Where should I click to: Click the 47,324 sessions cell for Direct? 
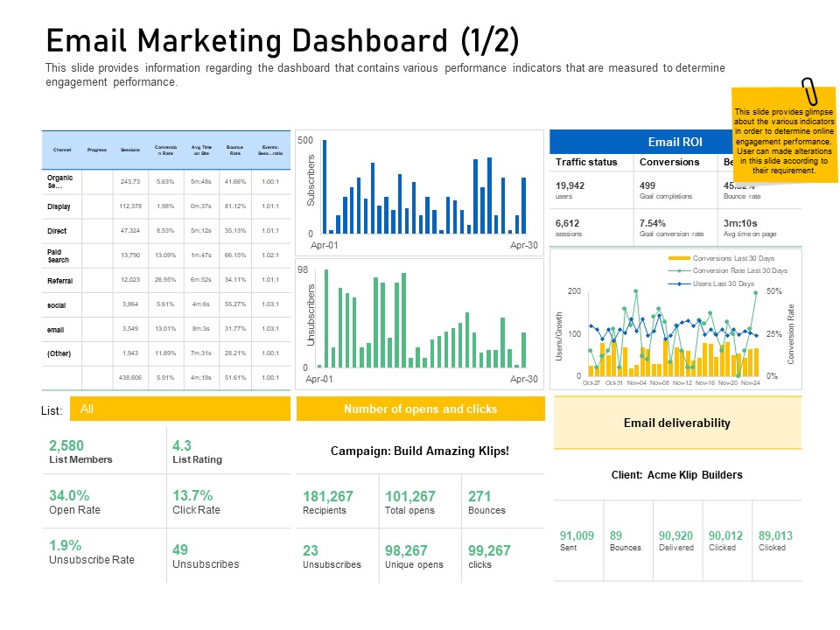130,230
